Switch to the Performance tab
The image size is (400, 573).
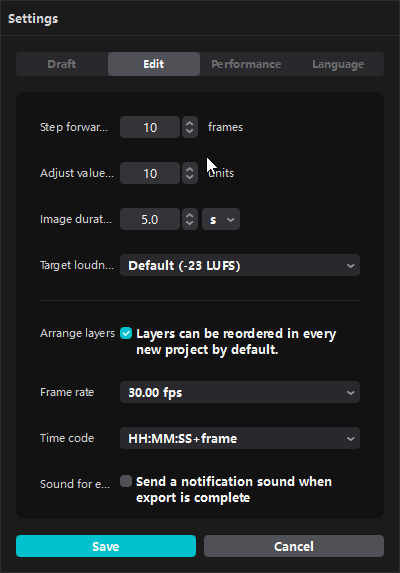[246, 64]
